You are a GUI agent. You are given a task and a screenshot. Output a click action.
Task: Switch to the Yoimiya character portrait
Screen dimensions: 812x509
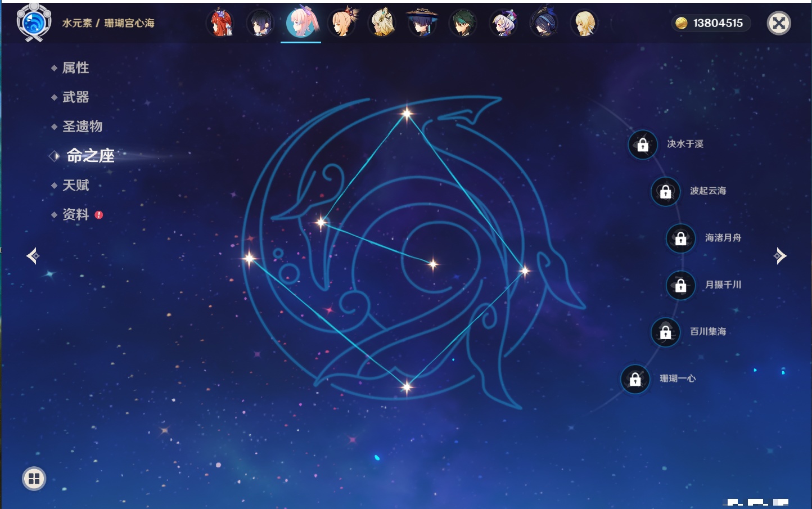tap(342, 23)
